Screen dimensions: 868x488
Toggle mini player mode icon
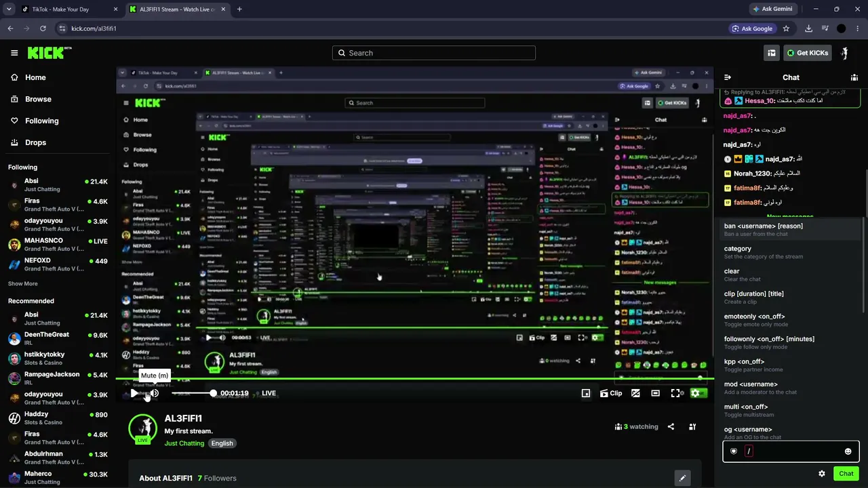(x=586, y=393)
